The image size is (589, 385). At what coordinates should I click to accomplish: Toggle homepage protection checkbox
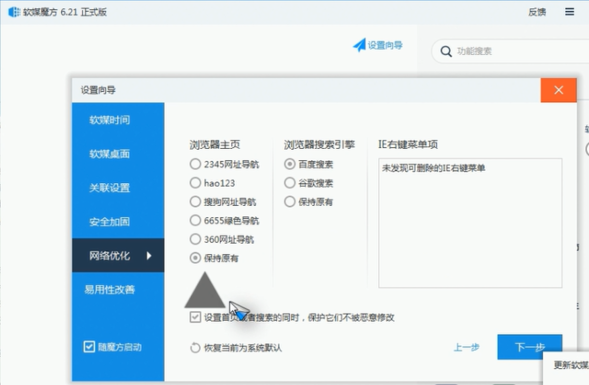[195, 317]
